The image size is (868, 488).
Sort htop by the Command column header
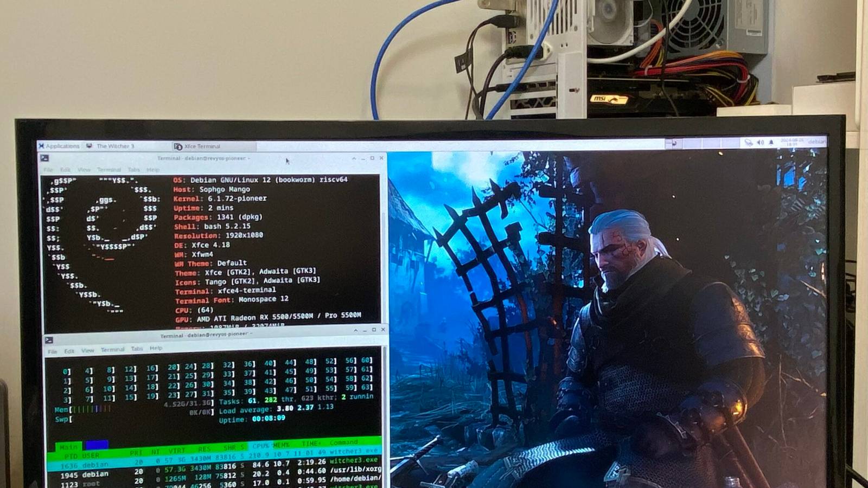[x=344, y=442]
